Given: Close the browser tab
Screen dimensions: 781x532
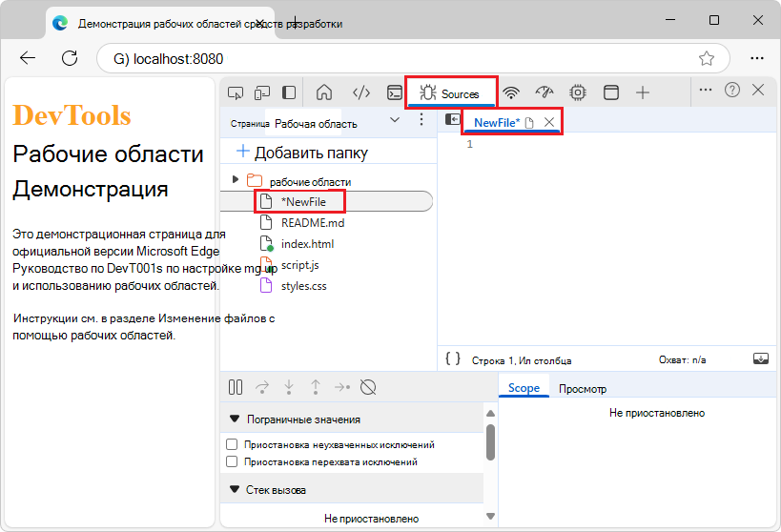Looking at the screenshot, I should [260, 24].
